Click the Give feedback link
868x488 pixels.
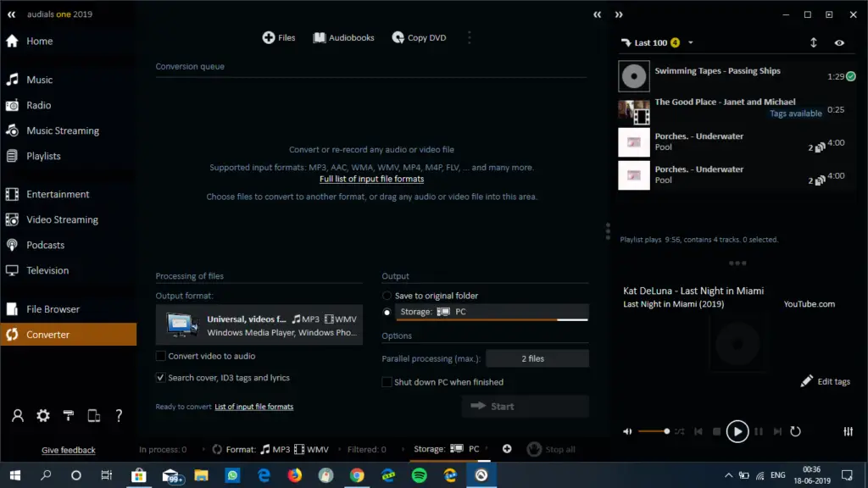[x=68, y=451]
